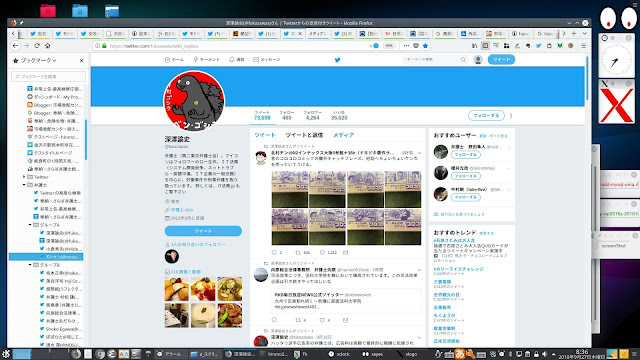Image resolution: width=640 pixels, height=360 pixels.
Task: View the ツイート count stat
Action: [262, 116]
